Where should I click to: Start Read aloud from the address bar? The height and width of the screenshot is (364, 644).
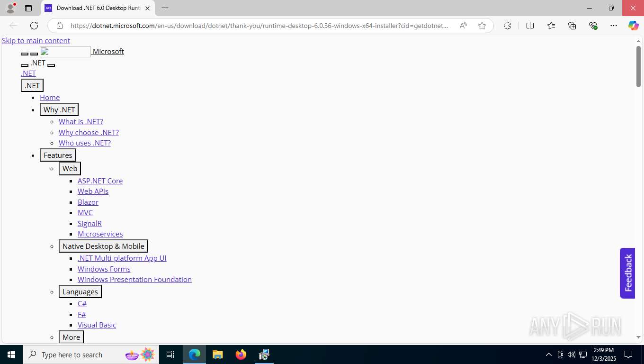coord(463,26)
